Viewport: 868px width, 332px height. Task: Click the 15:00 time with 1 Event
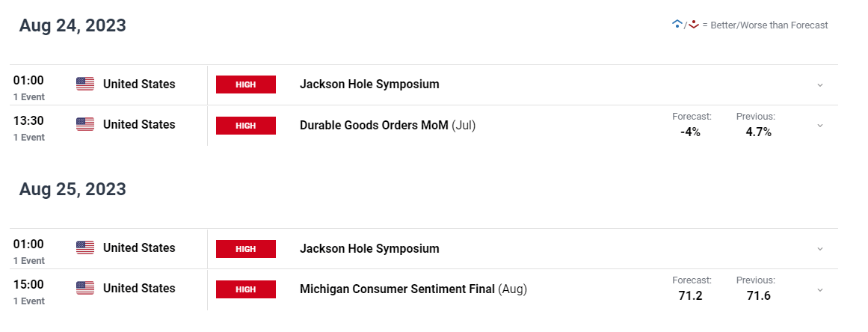29,292
